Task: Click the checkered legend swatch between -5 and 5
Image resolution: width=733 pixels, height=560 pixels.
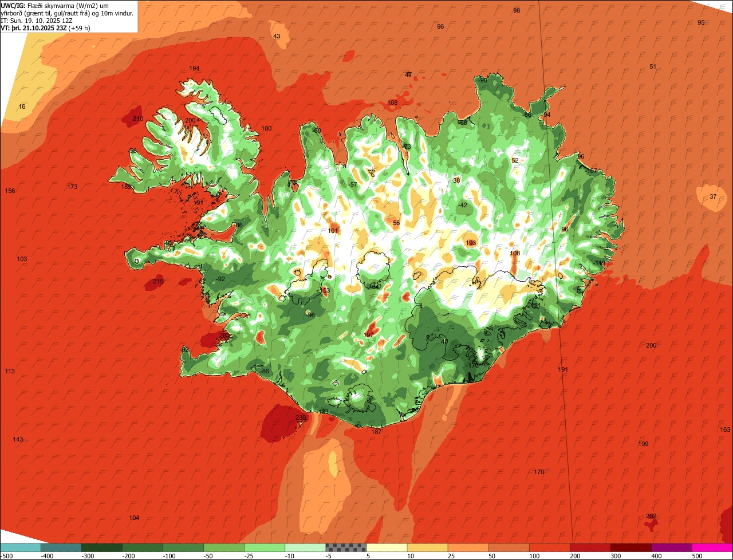Action: pos(346,547)
